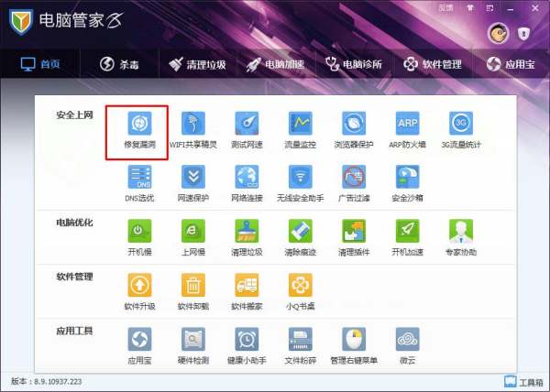Open 网络连接 tool
The width and height of the screenshot is (550, 392).
click(247, 184)
